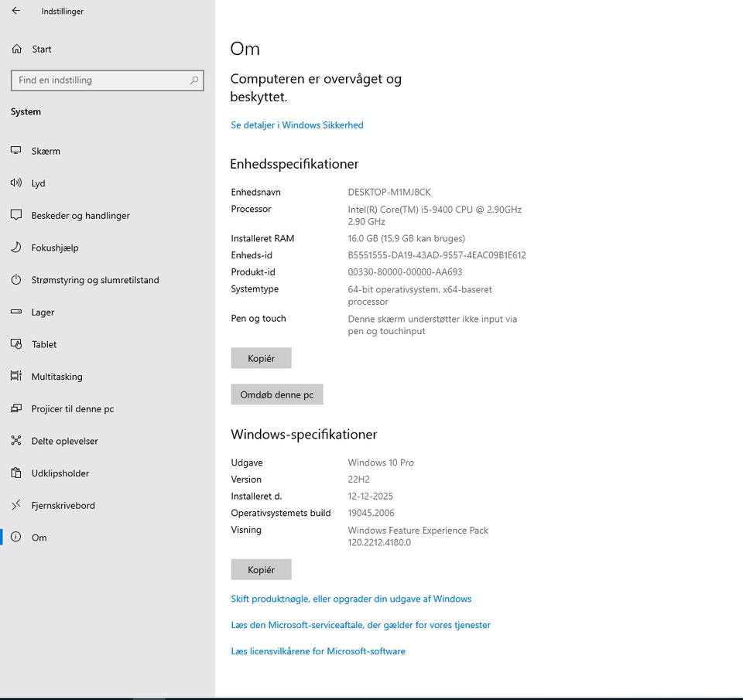Image resolution: width=743 pixels, height=700 pixels.
Task: Open Udklipsholder settings
Action: point(107,473)
